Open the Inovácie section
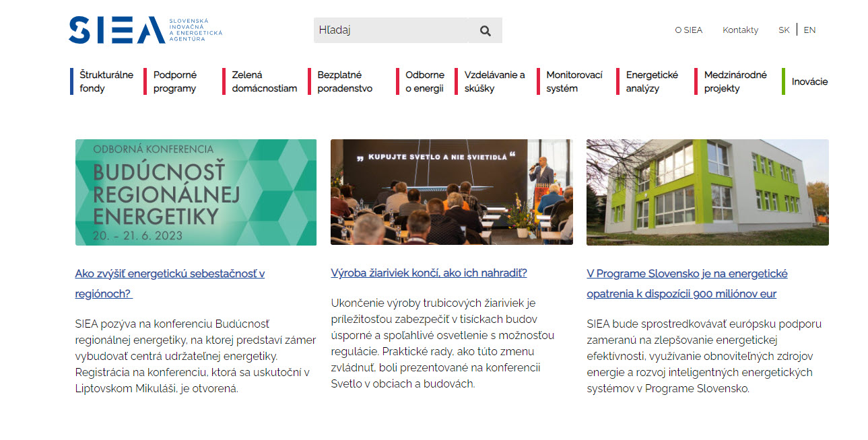The height and width of the screenshot is (440, 868). click(x=809, y=81)
